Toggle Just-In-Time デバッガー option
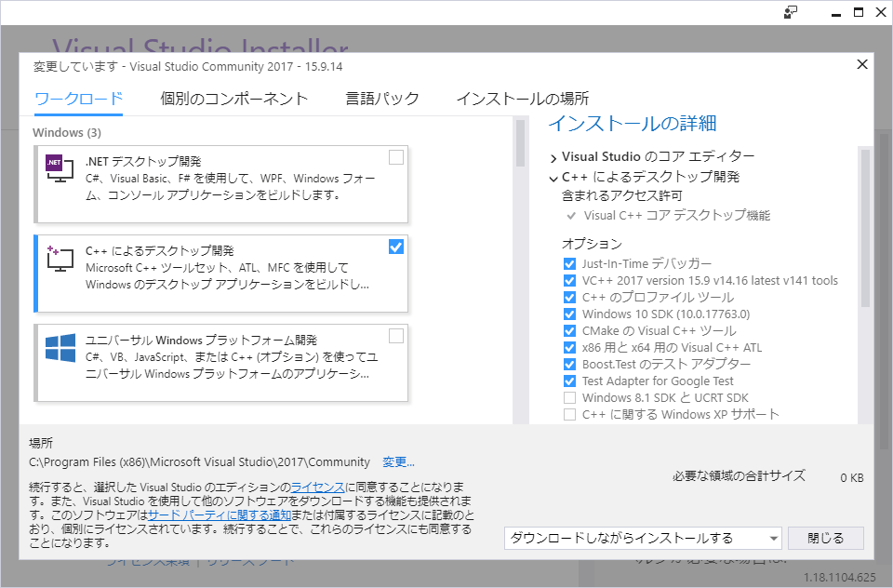Screen dimensions: 893x588 pyautogui.click(x=569, y=264)
